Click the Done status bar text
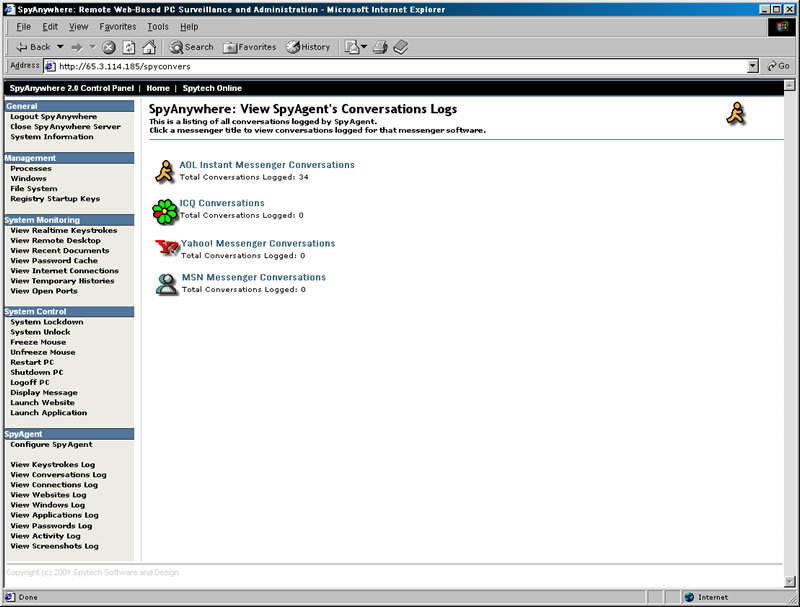800x607 pixels. [28, 597]
